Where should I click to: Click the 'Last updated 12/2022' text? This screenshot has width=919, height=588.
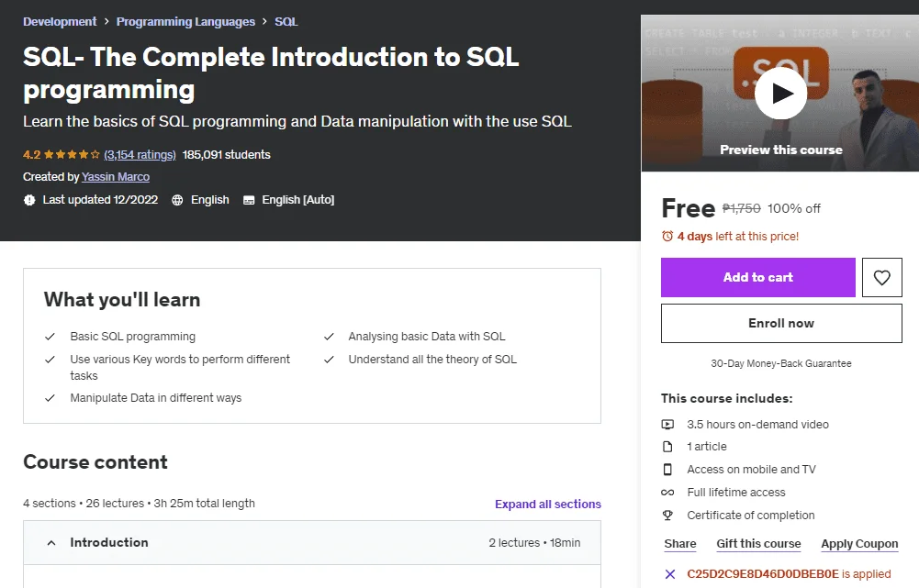tap(100, 200)
